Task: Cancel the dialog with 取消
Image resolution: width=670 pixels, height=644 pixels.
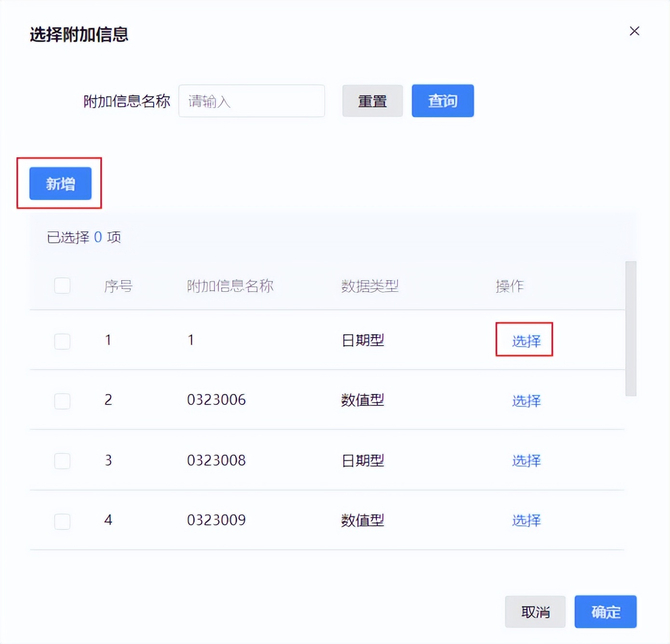Action: click(x=535, y=612)
